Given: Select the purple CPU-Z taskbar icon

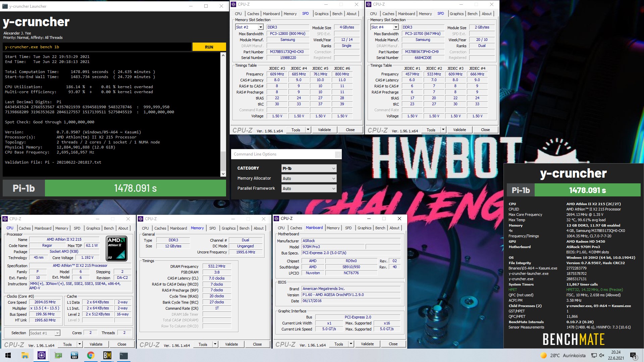Looking at the screenshot, I should (x=42, y=355).
